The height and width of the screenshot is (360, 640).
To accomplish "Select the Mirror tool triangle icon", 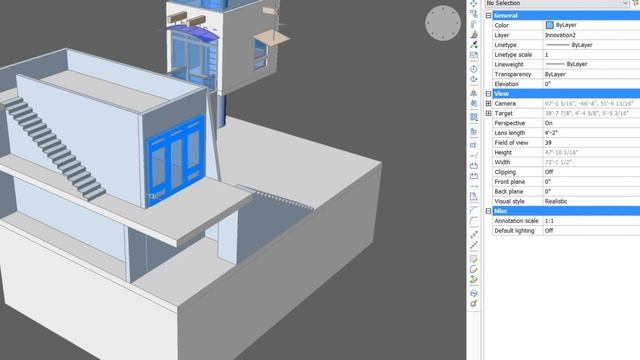I will (473, 93).
